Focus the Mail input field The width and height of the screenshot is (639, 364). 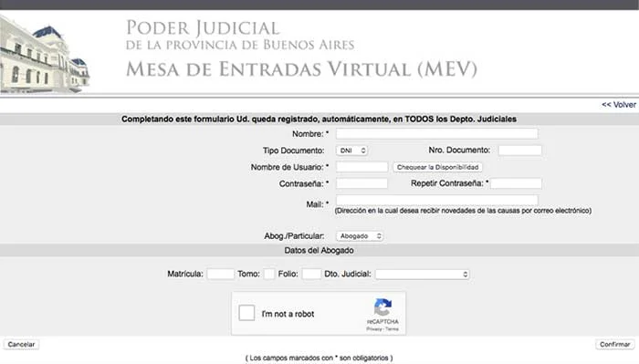point(437,200)
